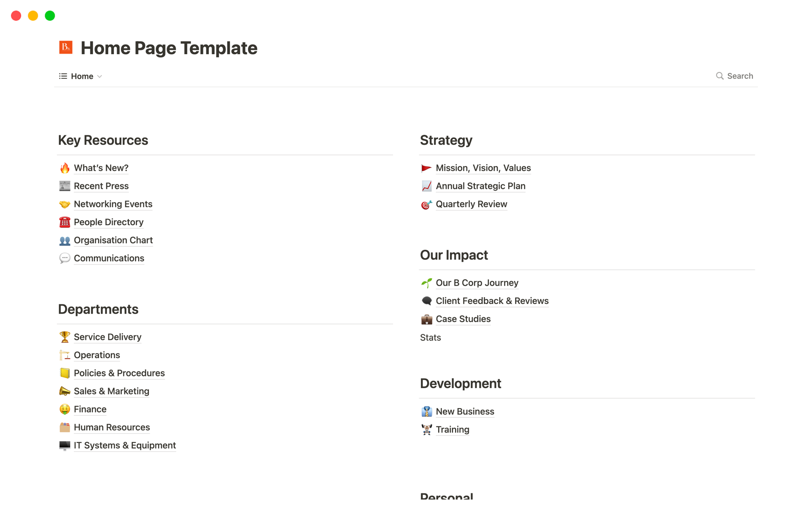This screenshot has width=812, height=508.
Task: Go to the Client Feedback & Reviews page
Action: pyautogui.click(x=492, y=301)
